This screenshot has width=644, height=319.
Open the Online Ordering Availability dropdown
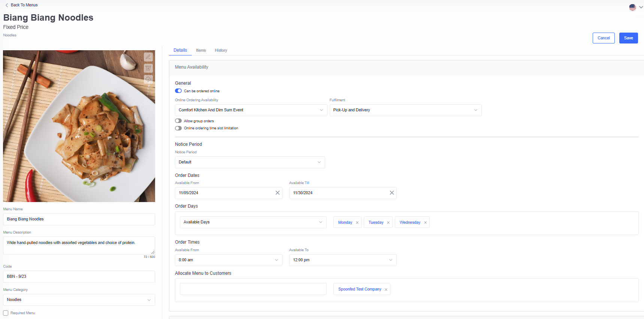251,110
